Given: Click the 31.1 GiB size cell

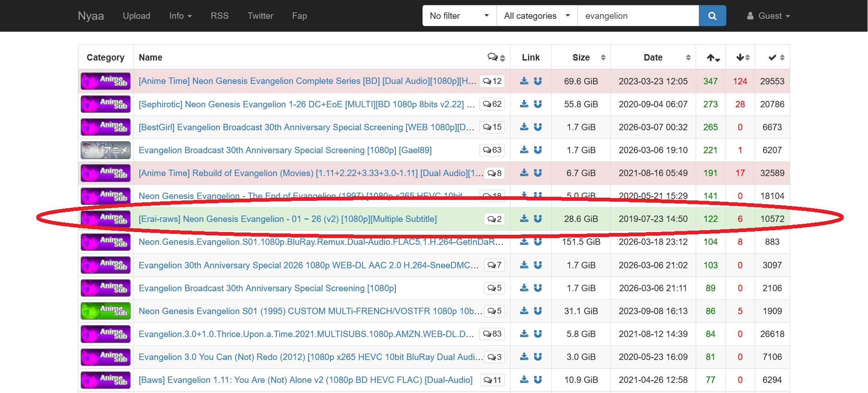Looking at the screenshot, I should pos(581,311).
